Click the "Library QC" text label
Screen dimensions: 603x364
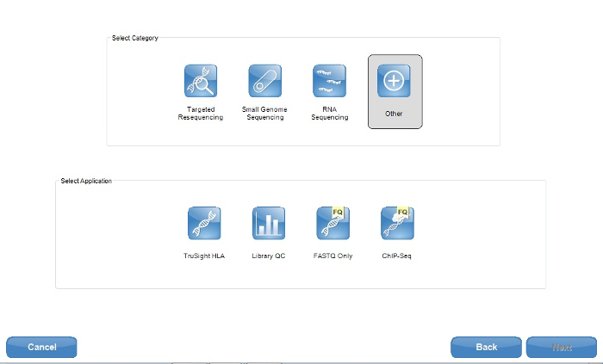[269, 256]
